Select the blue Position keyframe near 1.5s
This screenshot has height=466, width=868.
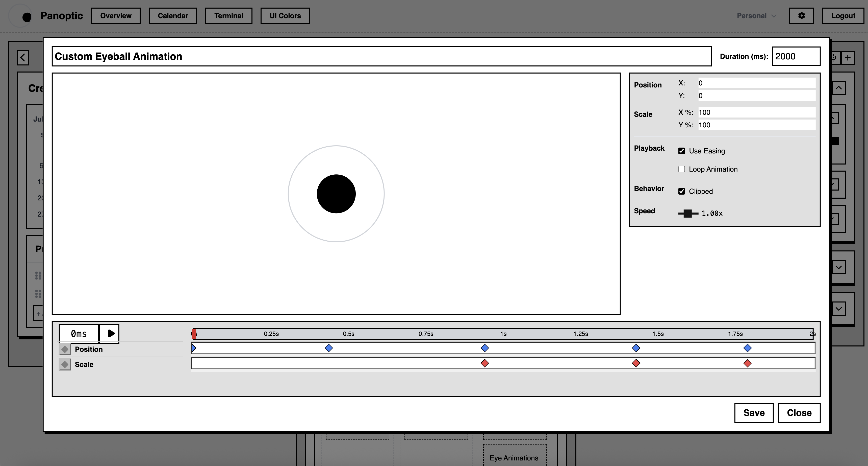(x=636, y=348)
